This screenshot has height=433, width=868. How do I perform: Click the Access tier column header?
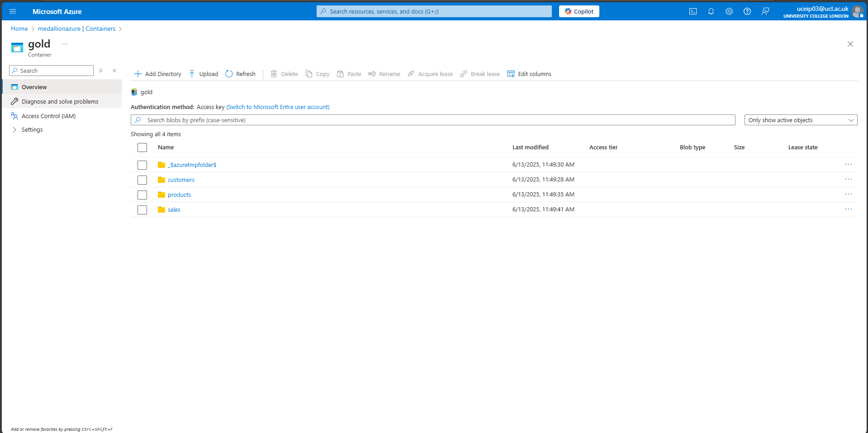click(x=603, y=147)
